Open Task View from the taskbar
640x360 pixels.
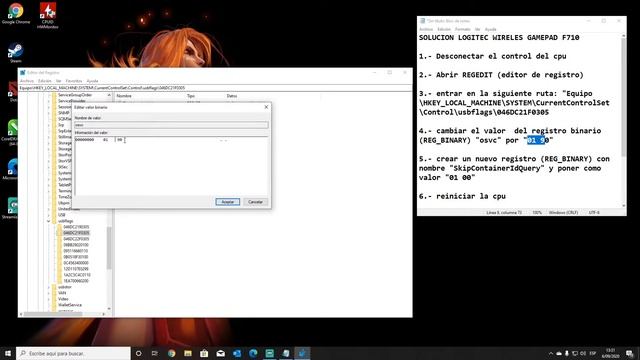[155, 353]
